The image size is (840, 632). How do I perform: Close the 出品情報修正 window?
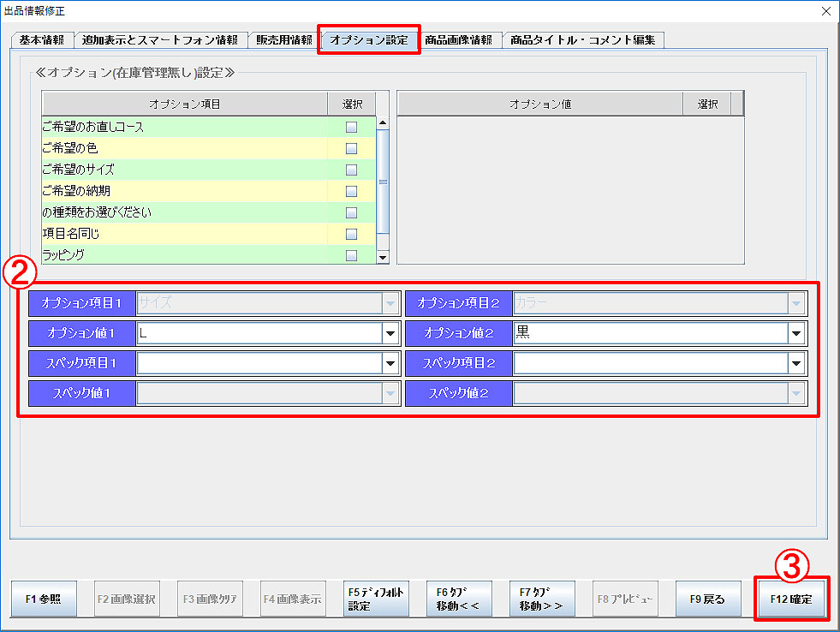[x=825, y=10]
